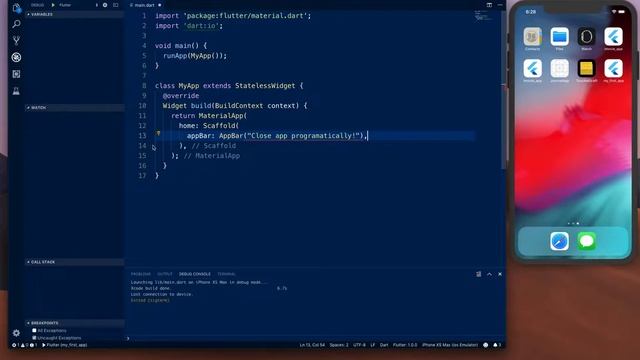Viewport: 640px width, 360px height.
Task: Click 'Lost connection to device.' console line
Action: (x=162, y=294)
